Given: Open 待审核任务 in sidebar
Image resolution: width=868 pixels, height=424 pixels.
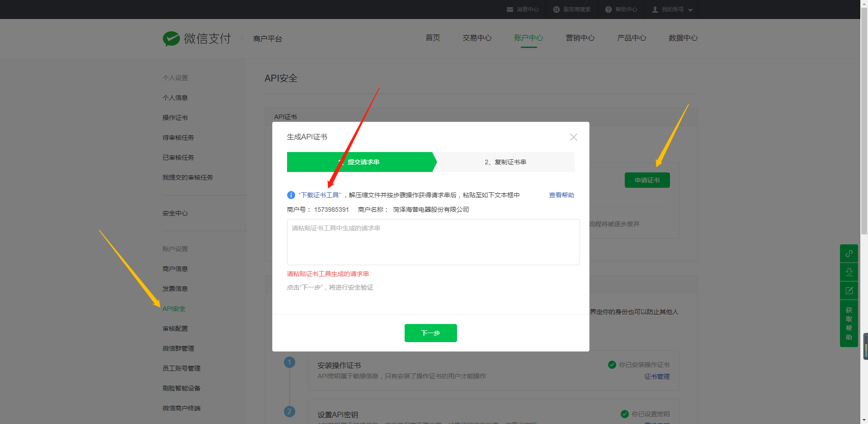Looking at the screenshot, I should point(178,138).
